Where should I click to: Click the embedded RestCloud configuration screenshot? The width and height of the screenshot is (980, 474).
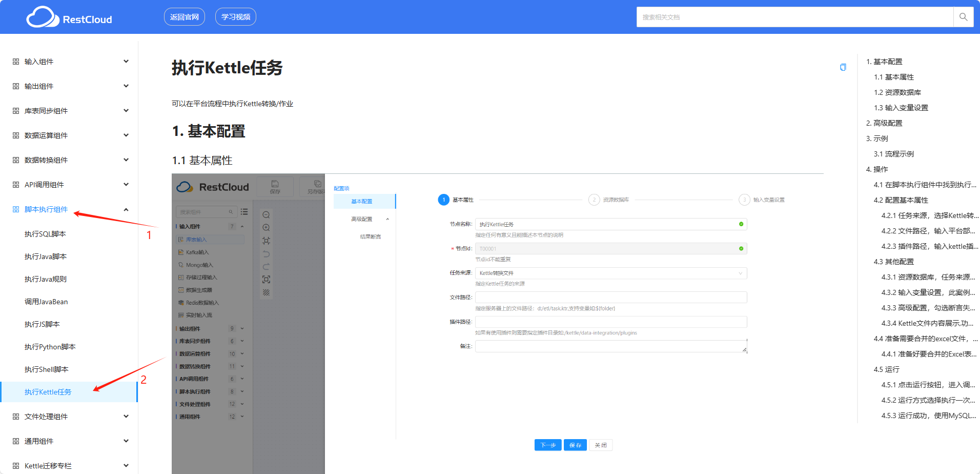point(497,324)
